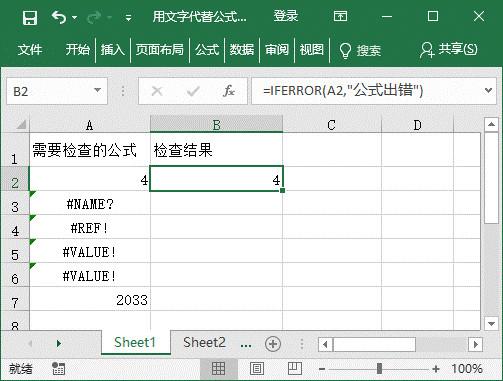Click sheet tab navigation right arrow
The width and height of the screenshot is (503, 381).
(59, 343)
